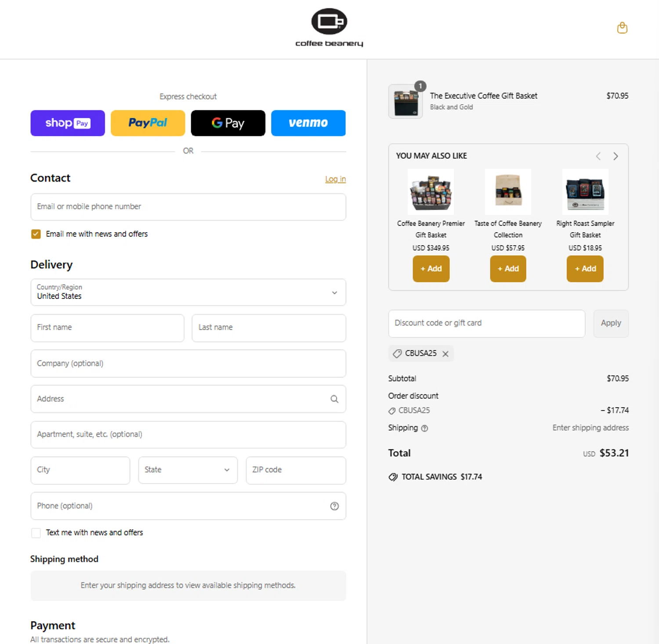Click Right Roast Sampler Gift Basket image
This screenshot has width=659, height=644.
pos(585,192)
